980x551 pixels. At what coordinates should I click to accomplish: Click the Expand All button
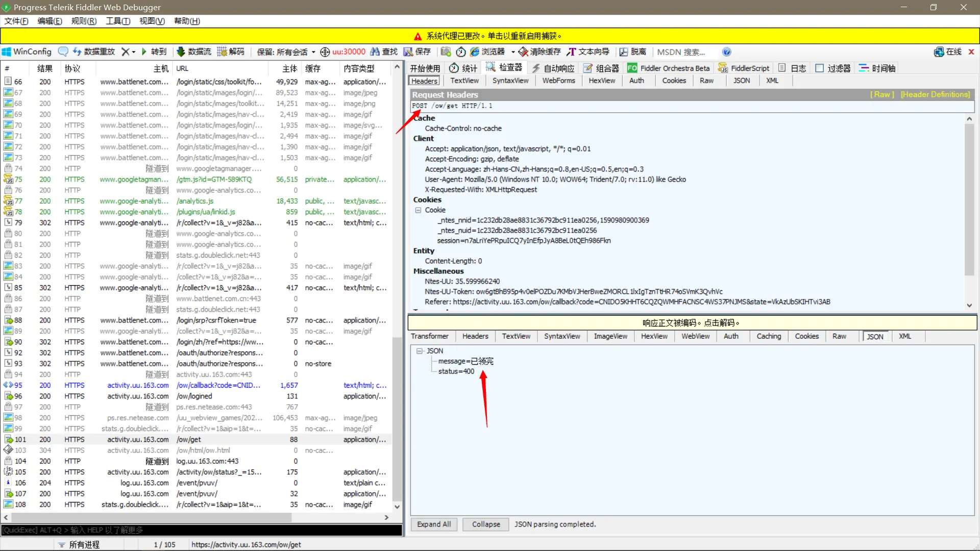click(x=434, y=524)
